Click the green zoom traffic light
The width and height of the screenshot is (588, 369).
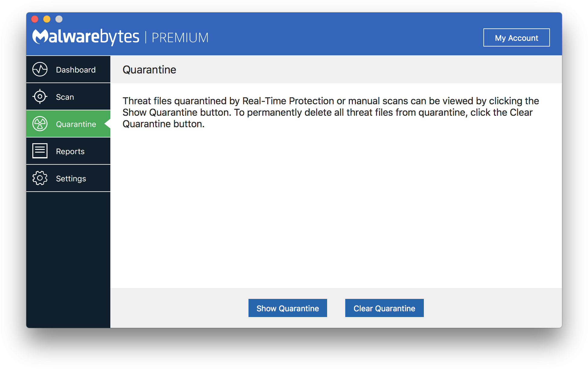[58, 19]
